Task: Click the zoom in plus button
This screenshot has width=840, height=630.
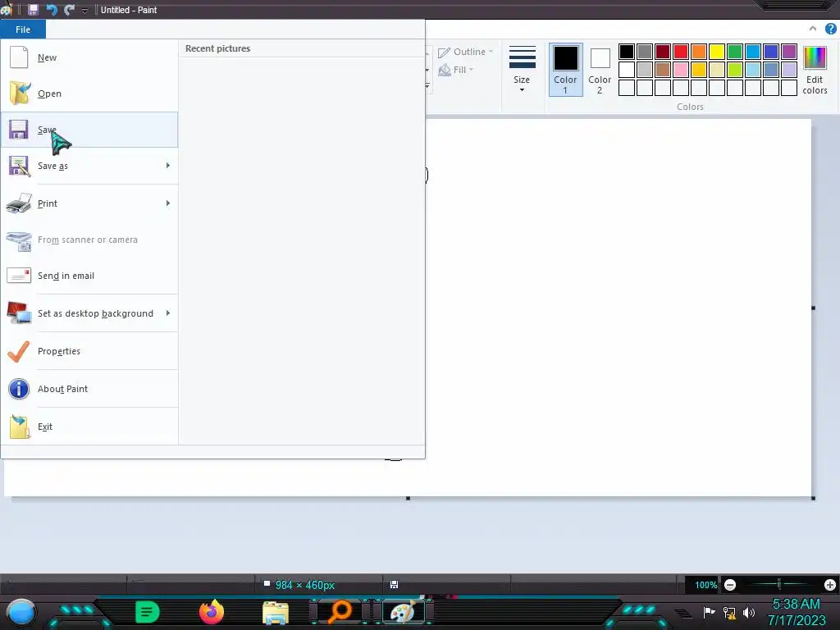Action: (x=830, y=585)
